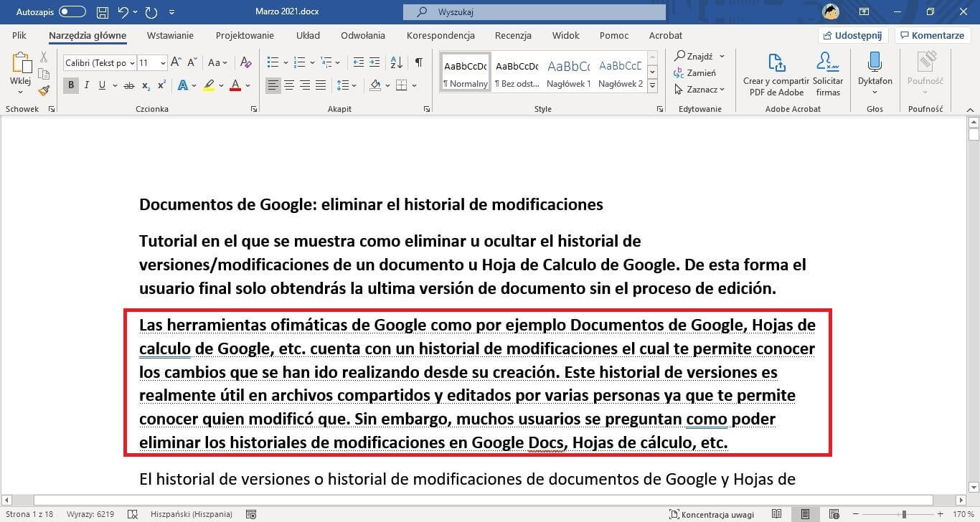
Task: Click the Save (floppy disk) icon
Action: point(102,12)
